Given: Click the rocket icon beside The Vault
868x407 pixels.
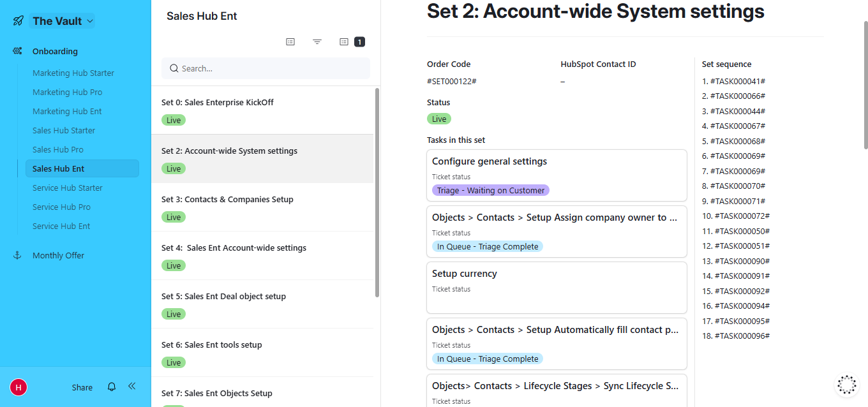Looking at the screenshot, I should 18,21.
